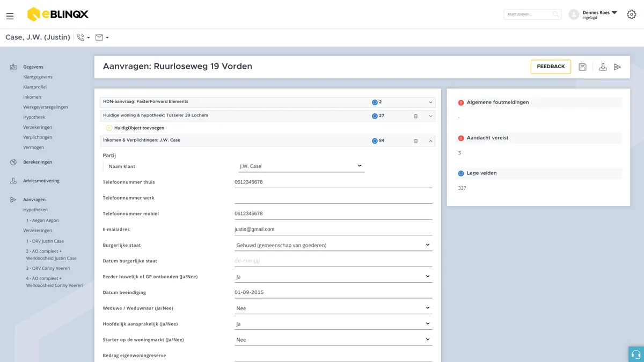
Task: Click the user avatar icon
Action: (x=574, y=14)
